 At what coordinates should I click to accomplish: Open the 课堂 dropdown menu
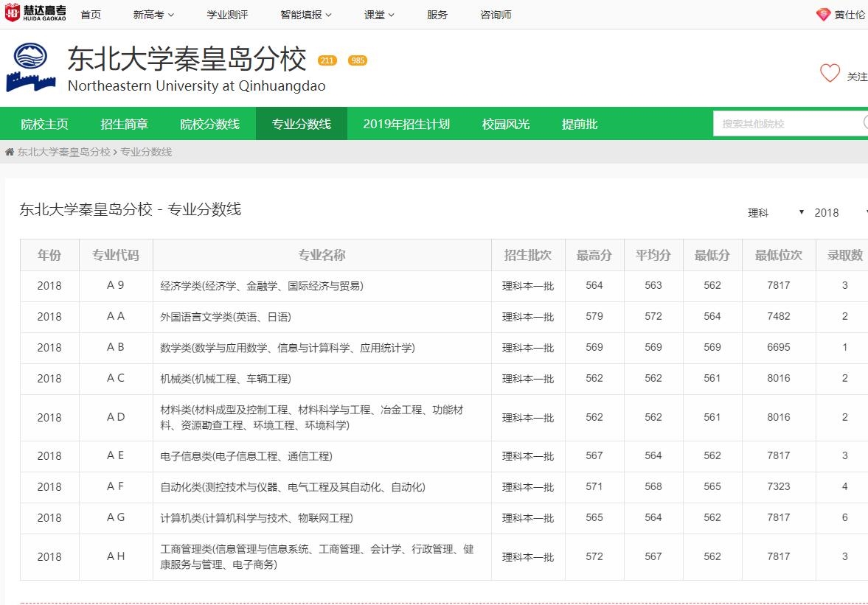pyautogui.click(x=379, y=15)
